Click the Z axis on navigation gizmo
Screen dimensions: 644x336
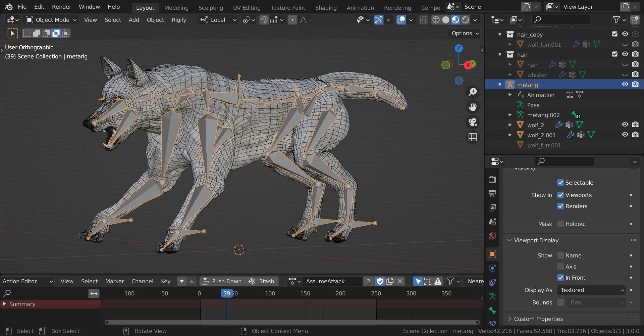(459, 48)
